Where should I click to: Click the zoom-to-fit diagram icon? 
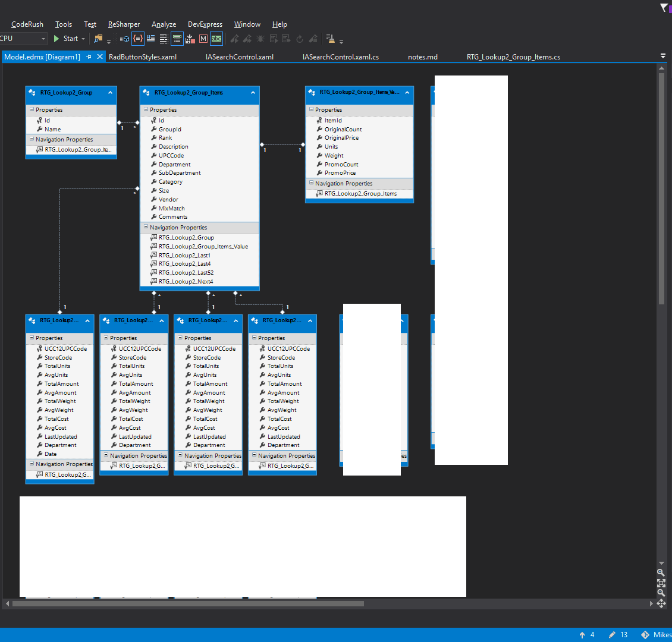tap(661, 584)
